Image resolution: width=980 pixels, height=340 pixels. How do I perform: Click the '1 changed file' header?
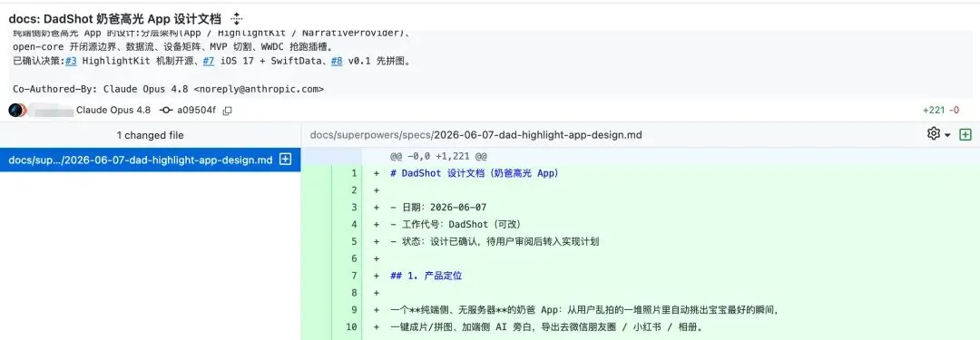coord(150,135)
